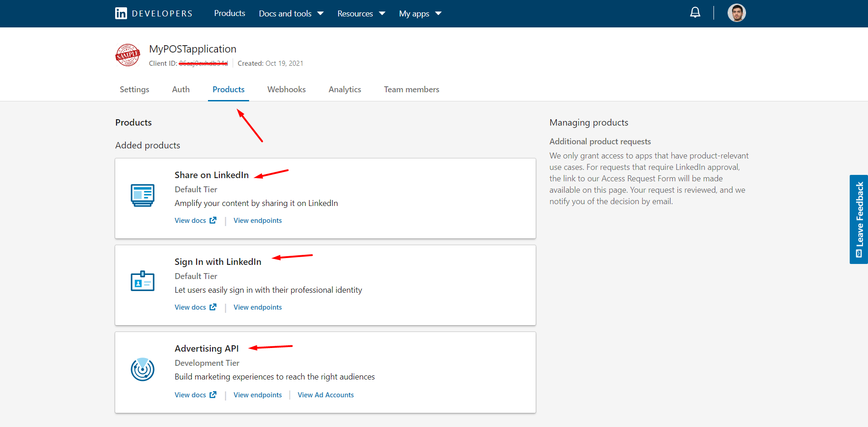The height and width of the screenshot is (427, 868).
Task: Click View Ad Accounts link
Action: 326,395
